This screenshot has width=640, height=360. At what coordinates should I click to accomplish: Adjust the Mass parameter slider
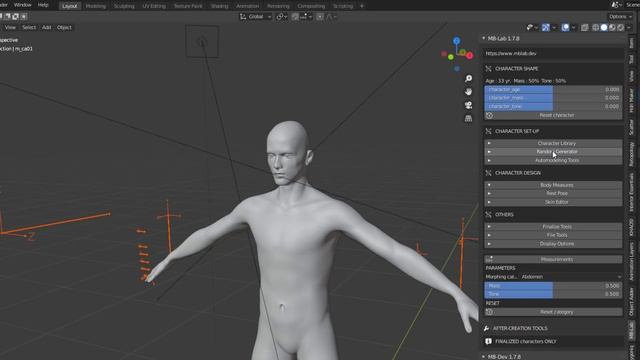point(553,286)
